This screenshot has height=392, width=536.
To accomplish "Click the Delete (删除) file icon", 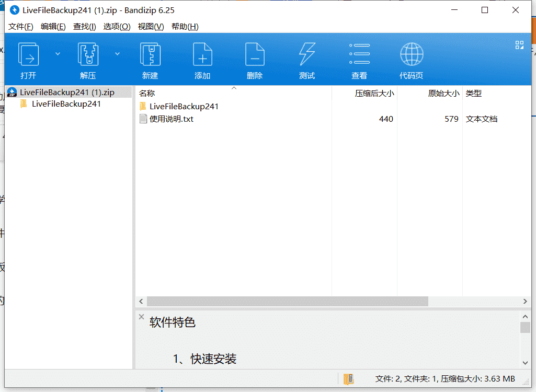I will (x=255, y=54).
